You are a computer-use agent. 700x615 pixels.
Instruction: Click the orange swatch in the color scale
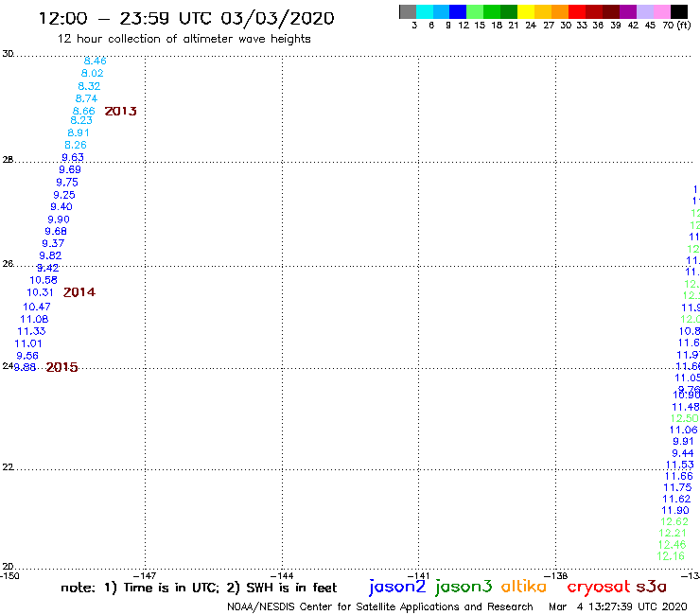point(560,11)
